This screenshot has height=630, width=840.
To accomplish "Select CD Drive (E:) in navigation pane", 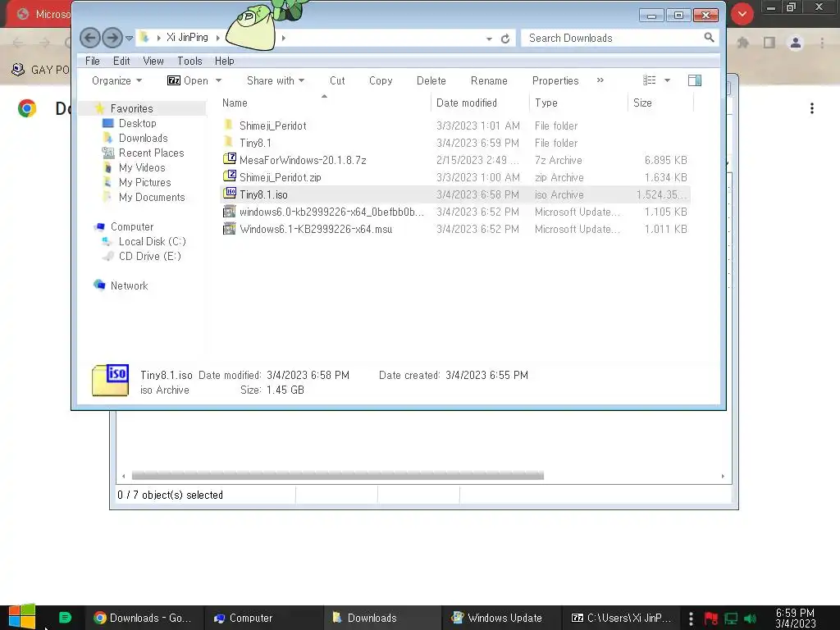I will point(150,257).
